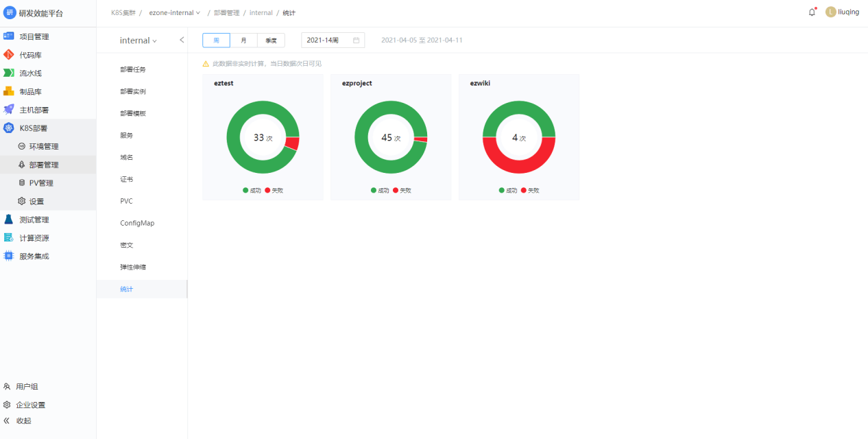
Task: Click the 流水线 pipeline icon
Action: tap(9, 73)
